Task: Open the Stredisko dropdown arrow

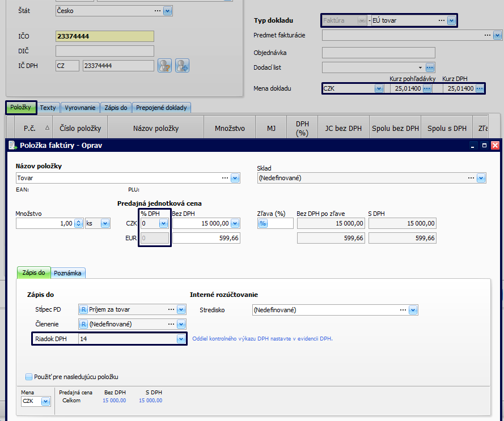Action: [413, 310]
